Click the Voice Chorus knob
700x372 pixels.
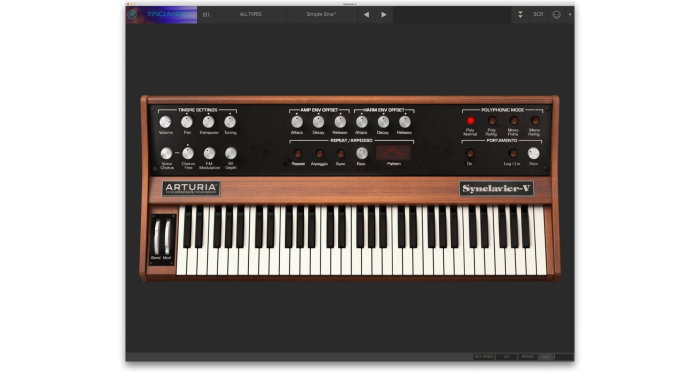(166, 153)
